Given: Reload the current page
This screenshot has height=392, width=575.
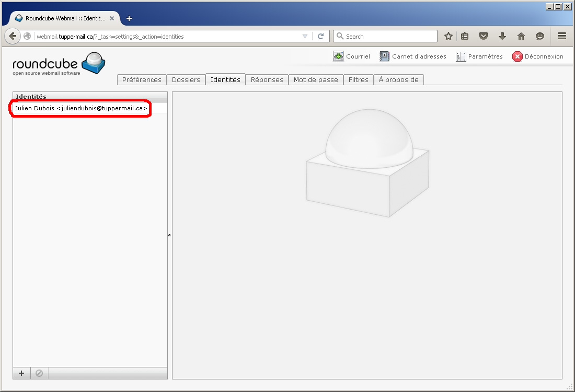Looking at the screenshot, I should pyautogui.click(x=321, y=36).
